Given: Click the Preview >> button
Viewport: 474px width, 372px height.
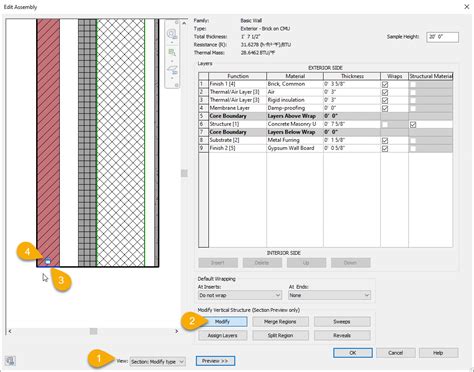Looking at the screenshot, I should point(215,361).
